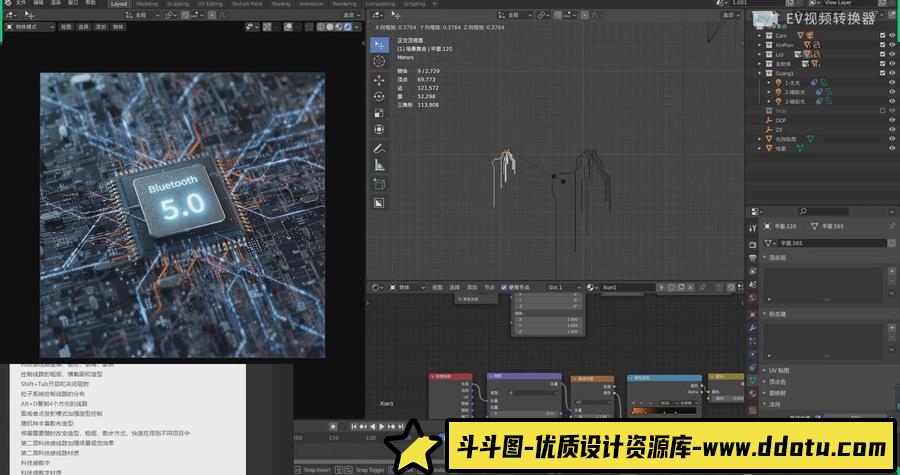
Task: Open the Material properties tab icon
Action: coord(752,394)
